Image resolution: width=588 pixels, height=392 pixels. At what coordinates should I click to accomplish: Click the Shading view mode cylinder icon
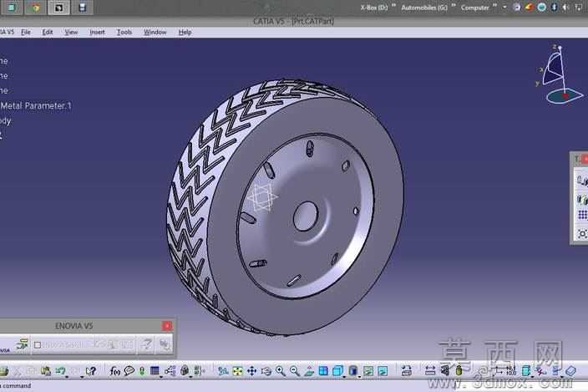(353, 370)
